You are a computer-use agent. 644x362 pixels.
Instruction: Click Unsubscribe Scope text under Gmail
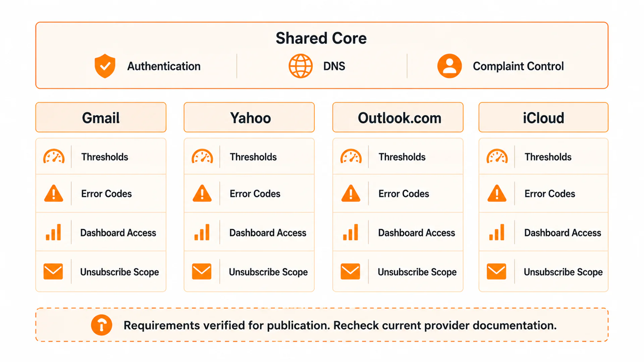(119, 272)
